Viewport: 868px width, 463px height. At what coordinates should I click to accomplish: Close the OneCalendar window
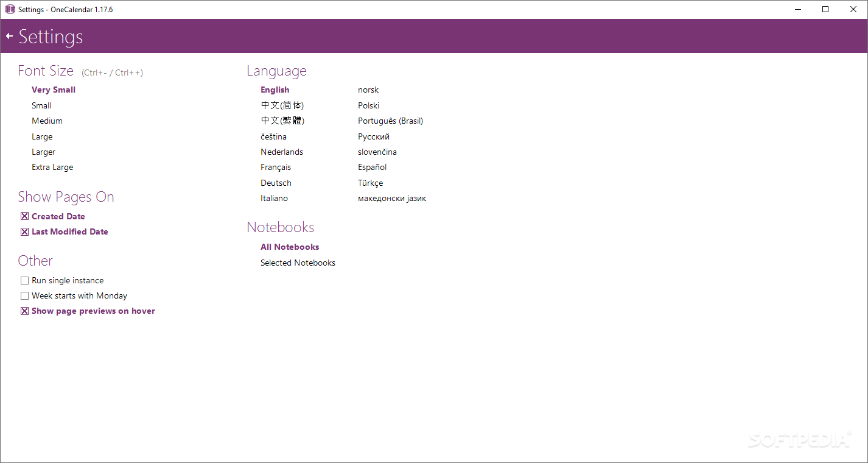[853, 9]
